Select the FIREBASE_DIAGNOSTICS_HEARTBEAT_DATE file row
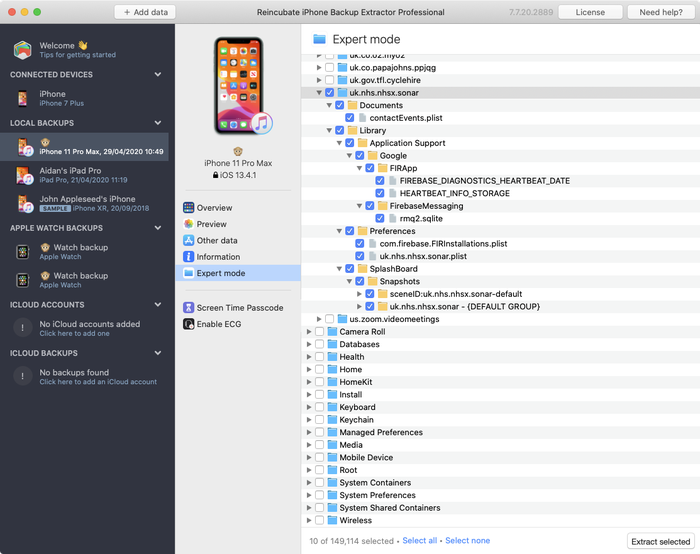The width and height of the screenshot is (700, 554). click(x=500, y=181)
